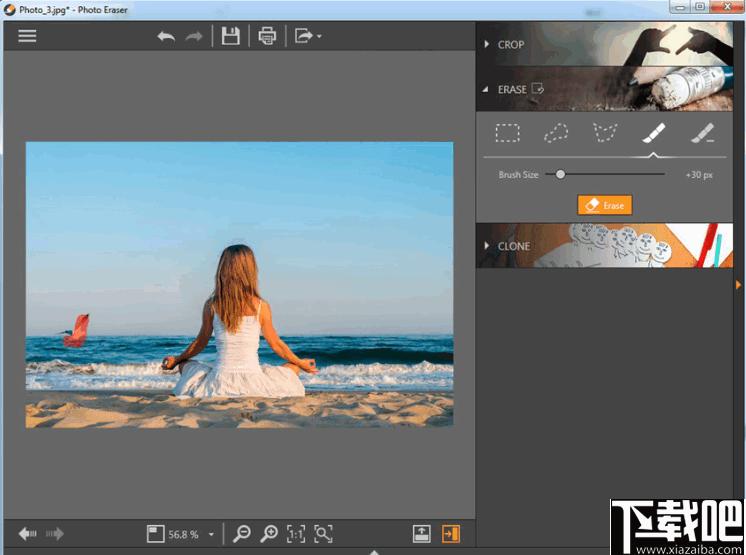
Task: Go to previous photo arrow
Action: point(27,534)
